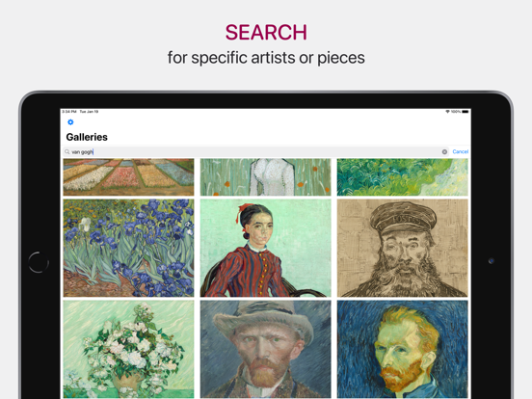Cancel the van gogh search
The height and width of the screenshot is (399, 532).
pyautogui.click(x=461, y=151)
